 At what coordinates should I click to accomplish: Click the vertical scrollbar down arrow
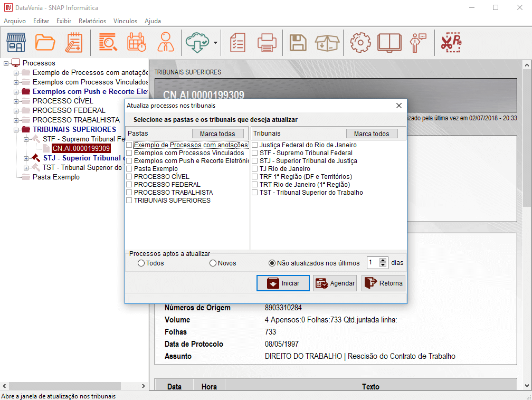(x=527, y=386)
